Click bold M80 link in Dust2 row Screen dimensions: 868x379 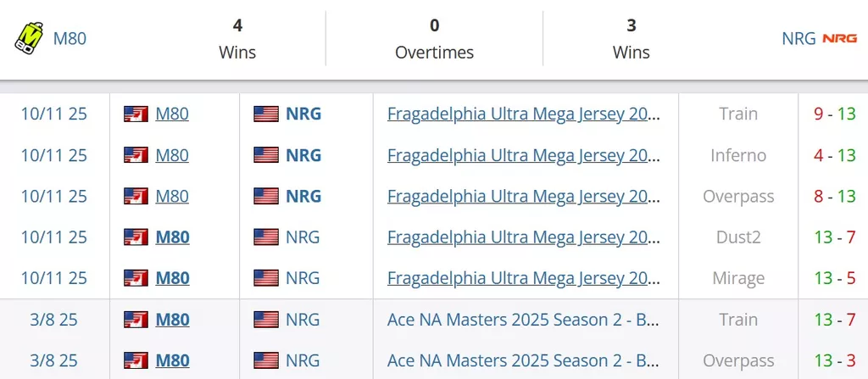click(172, 237)
